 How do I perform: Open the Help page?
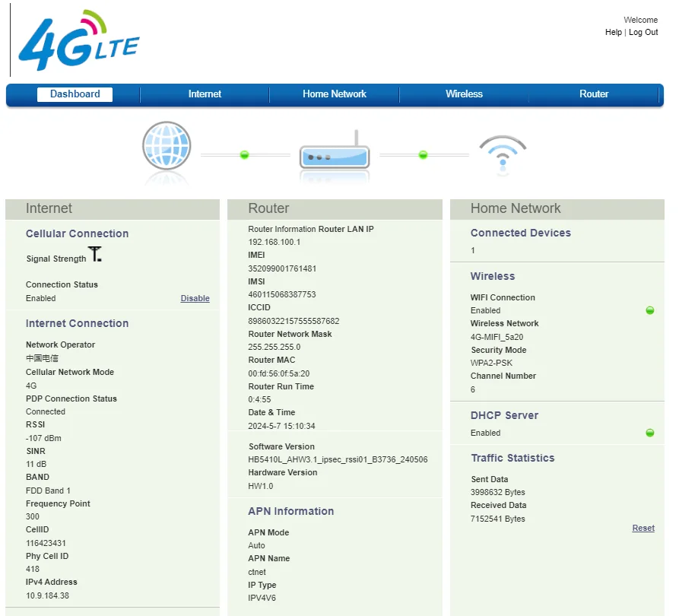point(613,33)
